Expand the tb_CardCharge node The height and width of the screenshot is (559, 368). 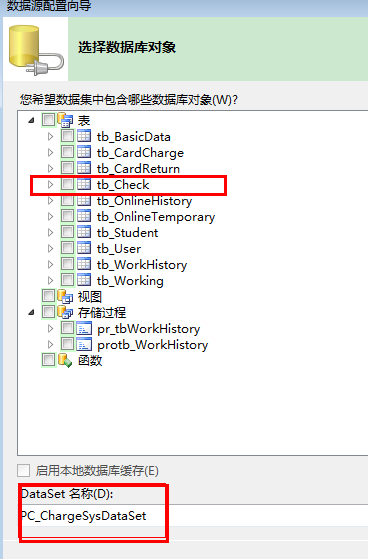(x=50, y=152)
